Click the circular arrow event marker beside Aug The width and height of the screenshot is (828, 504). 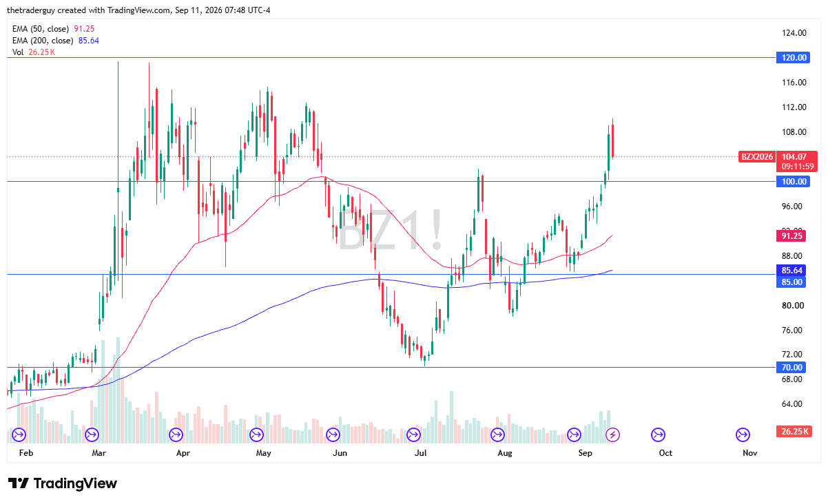click(497, 434)
